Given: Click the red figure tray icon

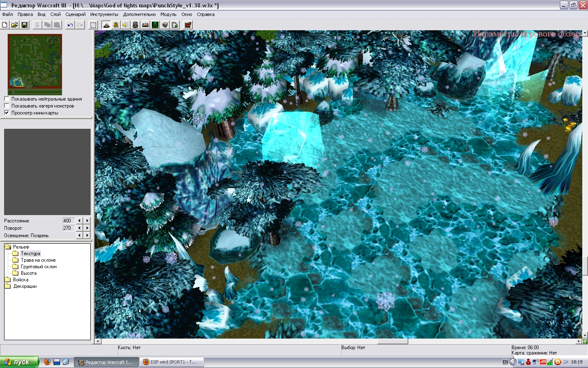Looking at the screenshot, I should click(528, 362).
